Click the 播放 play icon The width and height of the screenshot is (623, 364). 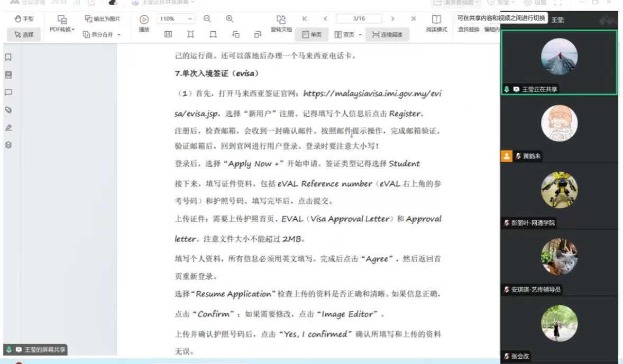coord(144,20)
